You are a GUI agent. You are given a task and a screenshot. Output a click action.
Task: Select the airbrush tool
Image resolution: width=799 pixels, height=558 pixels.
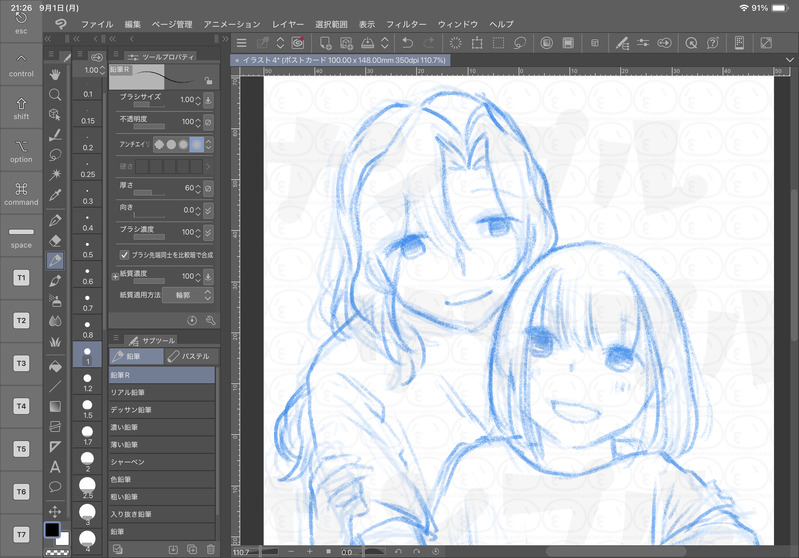click(55, 301)
